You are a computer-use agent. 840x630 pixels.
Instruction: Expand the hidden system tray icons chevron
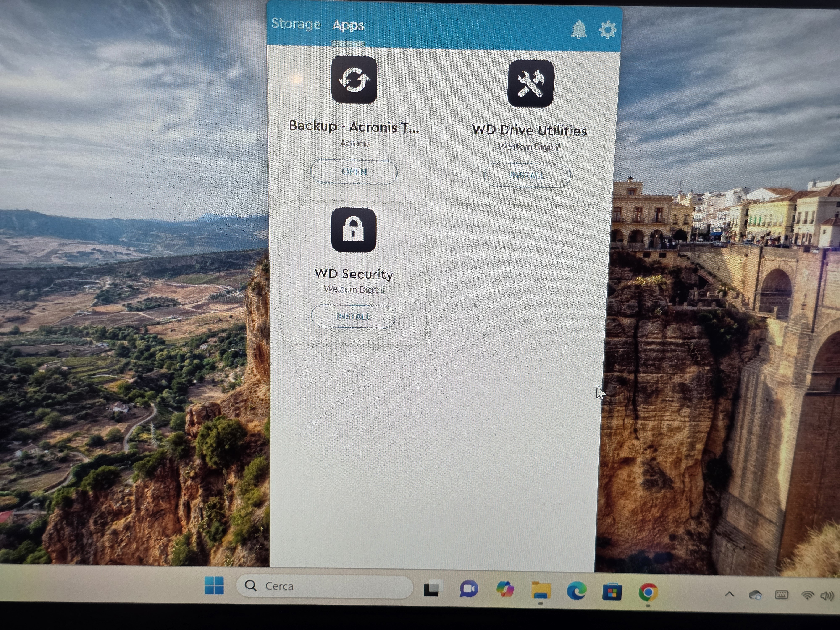click(x=729, y=594)
